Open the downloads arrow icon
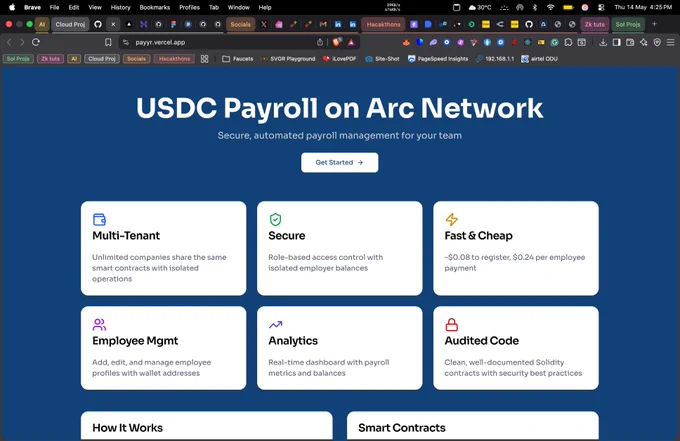 point(603,42)
